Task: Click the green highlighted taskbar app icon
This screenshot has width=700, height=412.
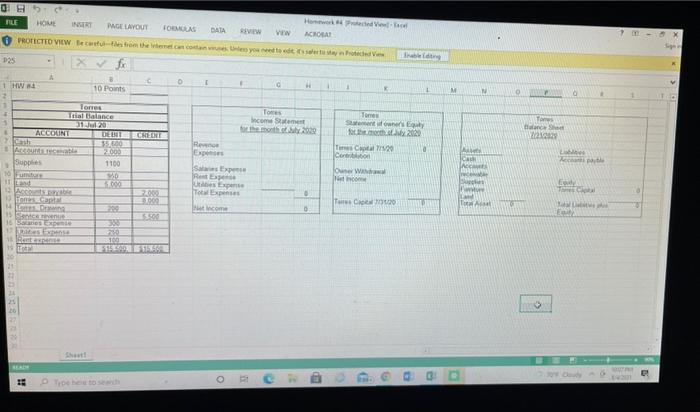Action: 454,375
